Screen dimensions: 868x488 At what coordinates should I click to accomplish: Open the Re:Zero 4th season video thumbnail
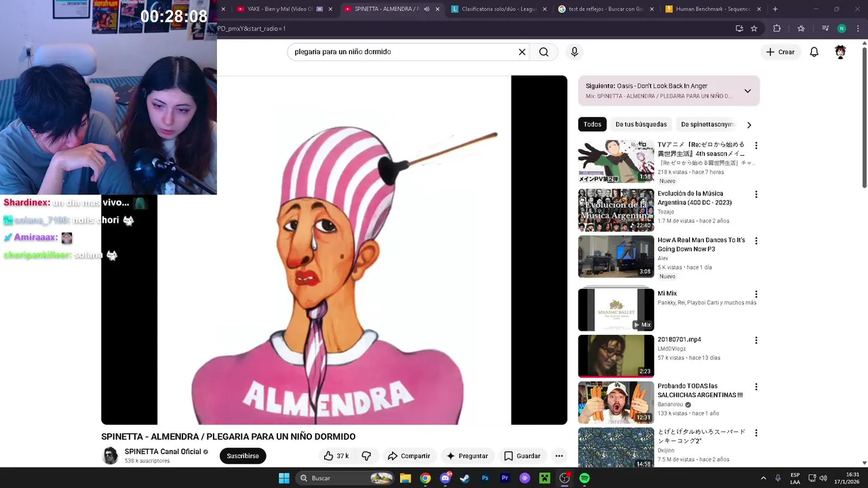pos(616,161)
